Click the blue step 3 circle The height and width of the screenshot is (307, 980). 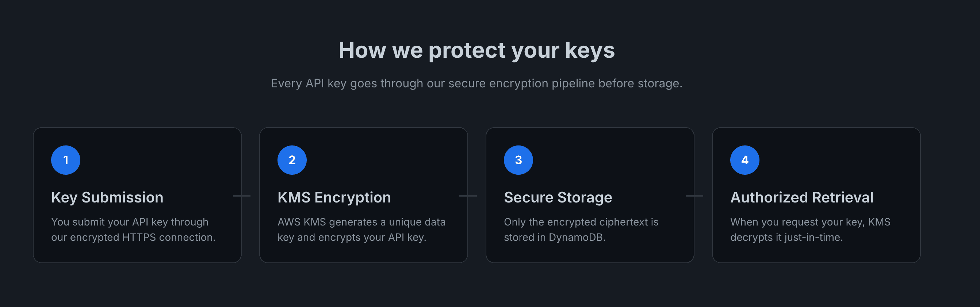click(x=518, y=160)
